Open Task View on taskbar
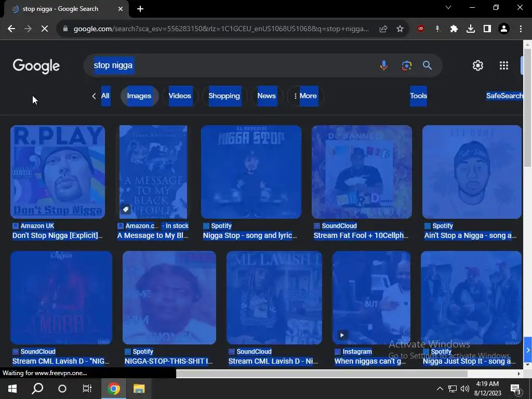This screenshot has width=532, height=399. 87,389
